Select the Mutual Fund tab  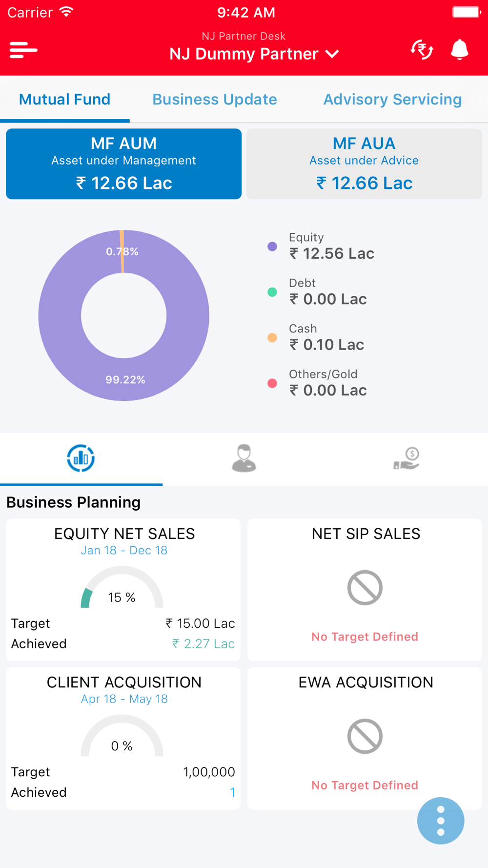(x=65, y=100)
